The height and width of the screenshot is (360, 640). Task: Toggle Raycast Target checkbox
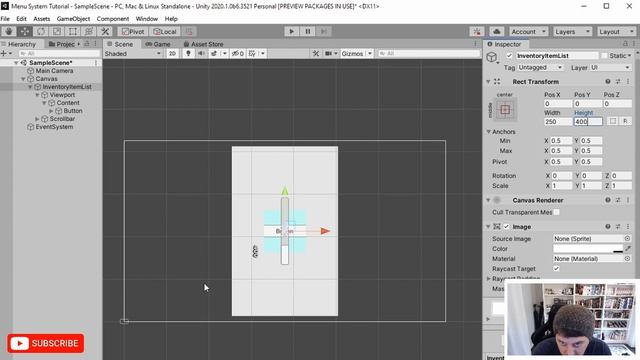[x=556, y=269]
